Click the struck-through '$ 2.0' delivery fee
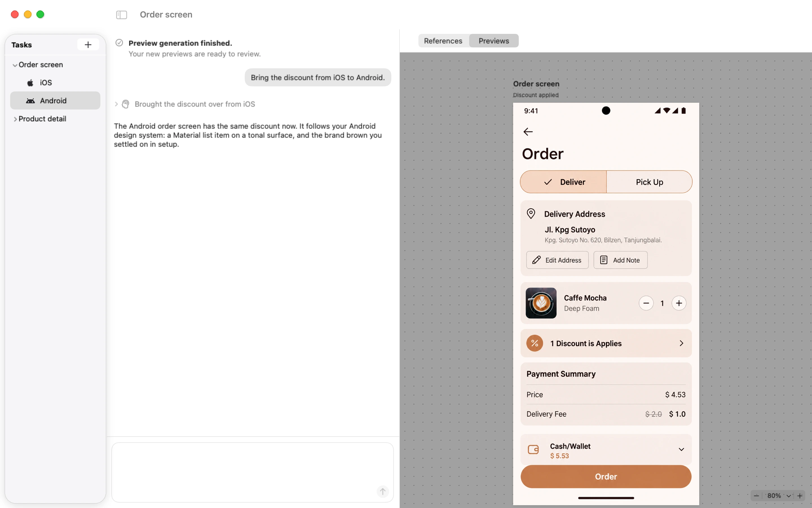The width and height of the screenshot is (812, 508). (x=653, y=414)
